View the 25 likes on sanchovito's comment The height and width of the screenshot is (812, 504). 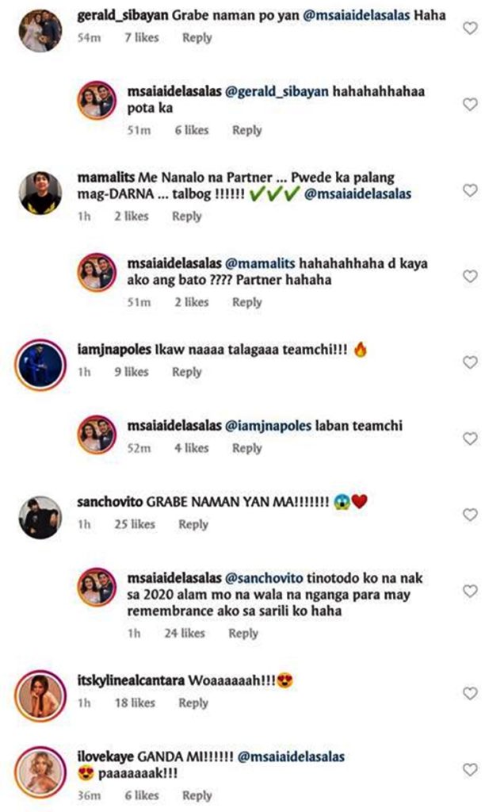135,525
